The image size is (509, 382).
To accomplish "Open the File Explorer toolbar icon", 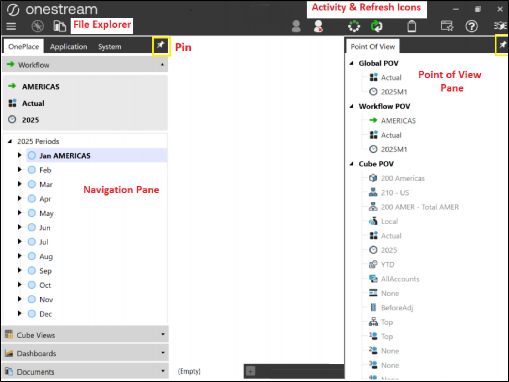I will point(59,26).
